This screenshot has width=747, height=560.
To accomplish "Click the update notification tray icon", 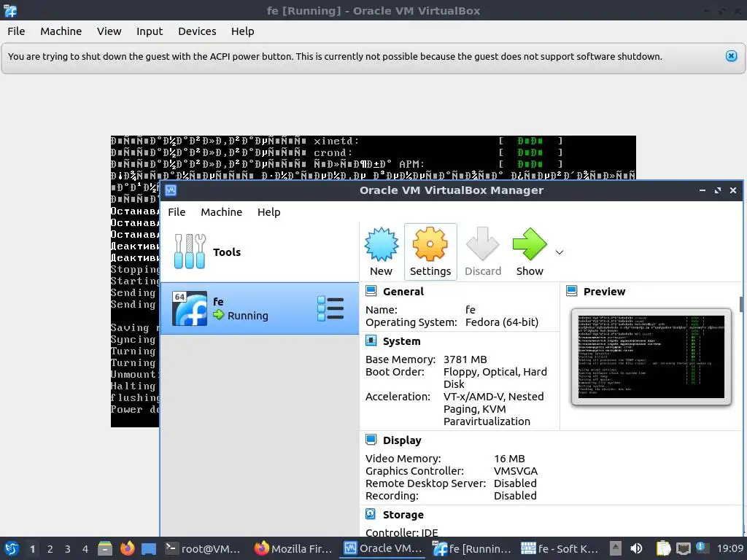I will click(700, 548).
